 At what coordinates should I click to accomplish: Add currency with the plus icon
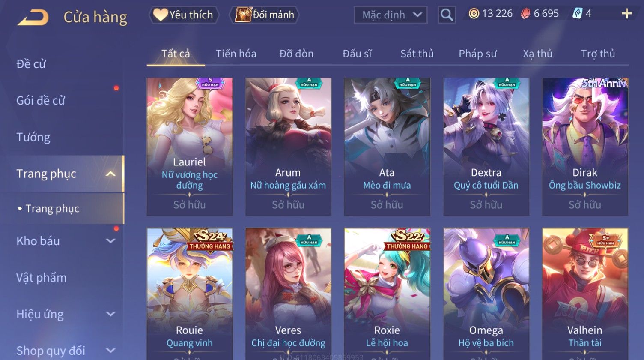click(627, 14)
